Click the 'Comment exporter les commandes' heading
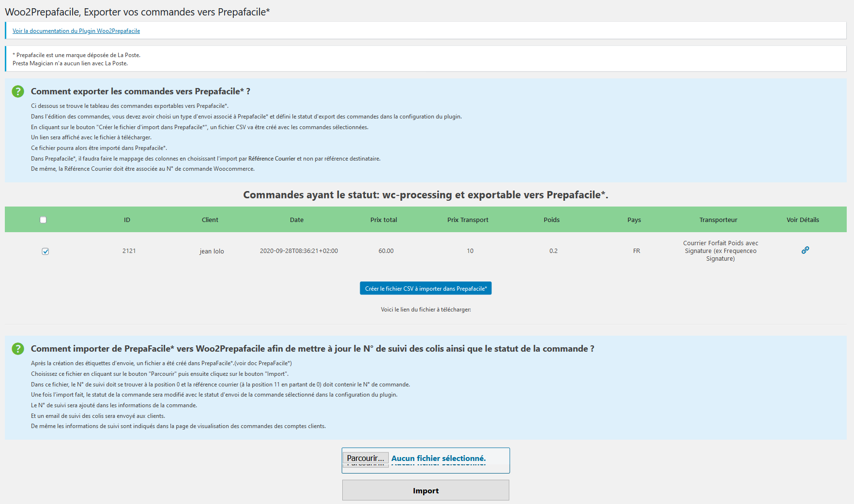The width and height of the screenshot is (854, 504). (140, 91)
